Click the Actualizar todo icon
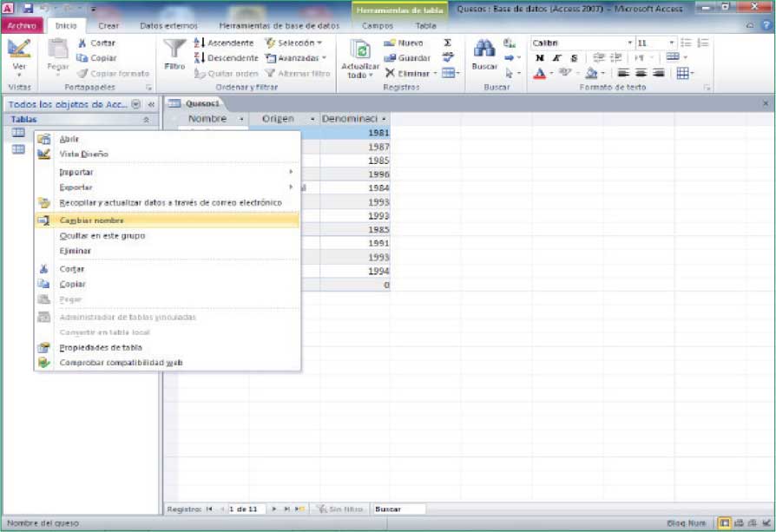This screenshot has width=776, height=532. click(360, 50)
